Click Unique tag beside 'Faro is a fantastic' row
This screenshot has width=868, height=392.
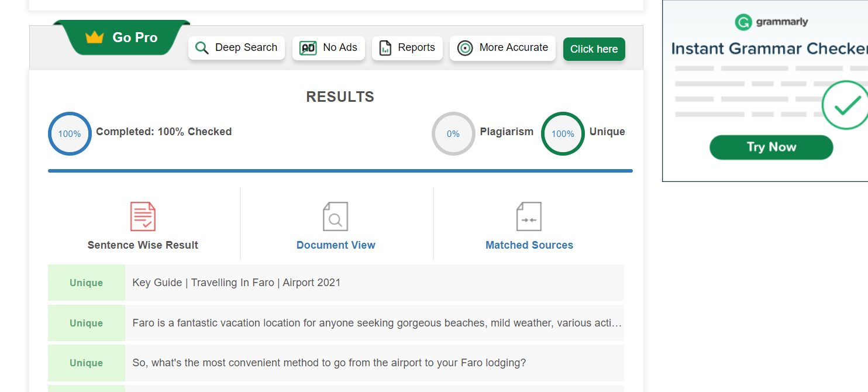coord(87,323)
